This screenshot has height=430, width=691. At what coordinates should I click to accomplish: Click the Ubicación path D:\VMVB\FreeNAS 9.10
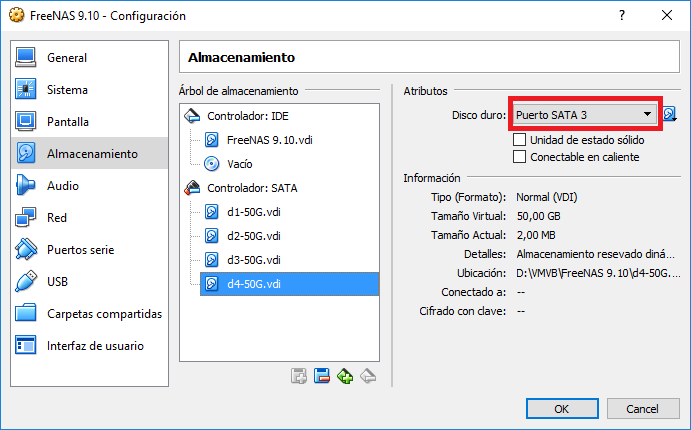coord(598,273)
